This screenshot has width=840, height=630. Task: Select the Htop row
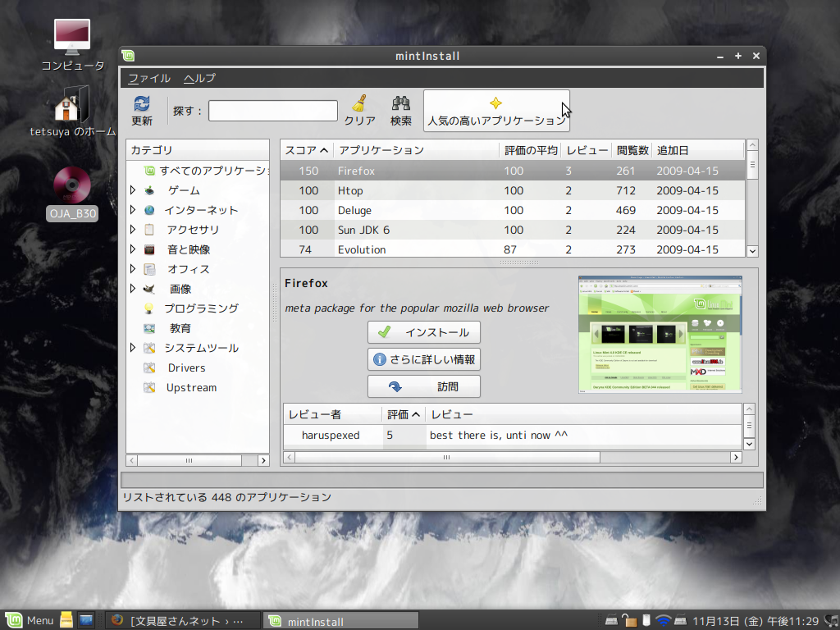click(512, 190)
